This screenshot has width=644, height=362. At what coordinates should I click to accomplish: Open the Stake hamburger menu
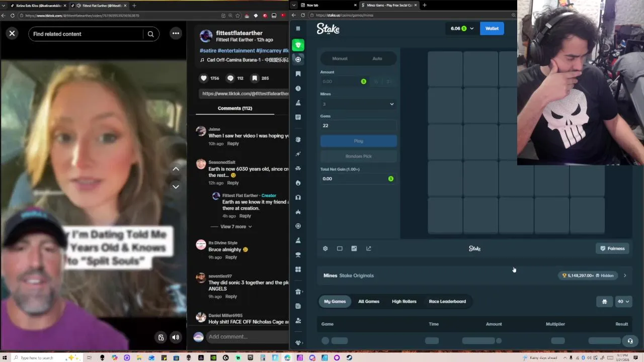point(298,29)
